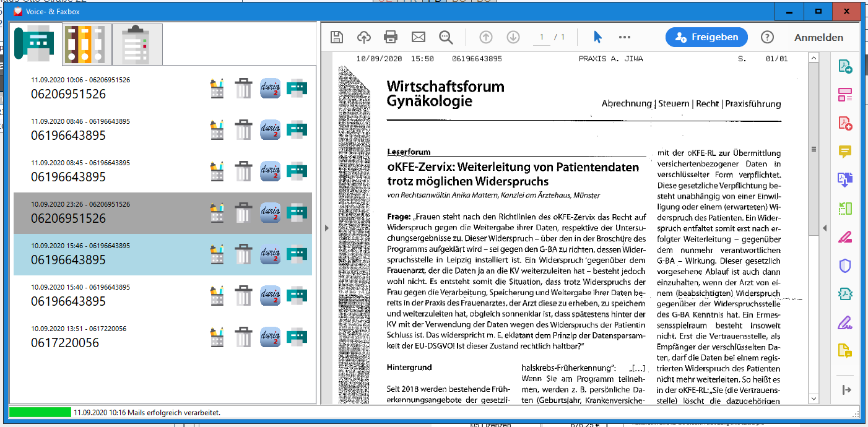The width and height of the screenshot is (868, 427).
Task: Select the blue shield protect tool in sidebar
Action: tap(844, 266)
